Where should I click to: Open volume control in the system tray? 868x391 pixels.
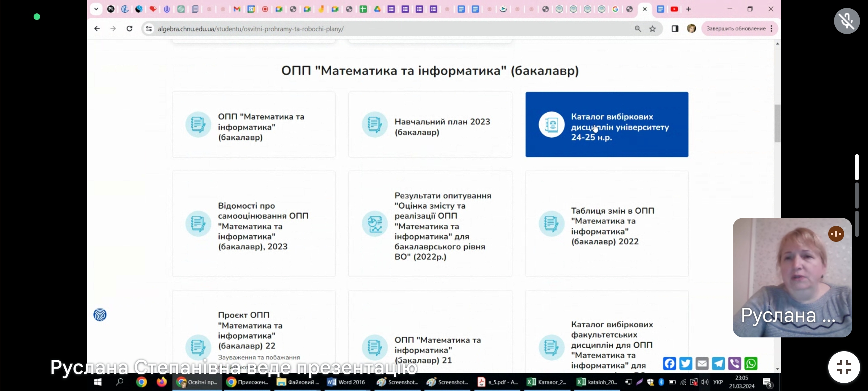point(704,382)
